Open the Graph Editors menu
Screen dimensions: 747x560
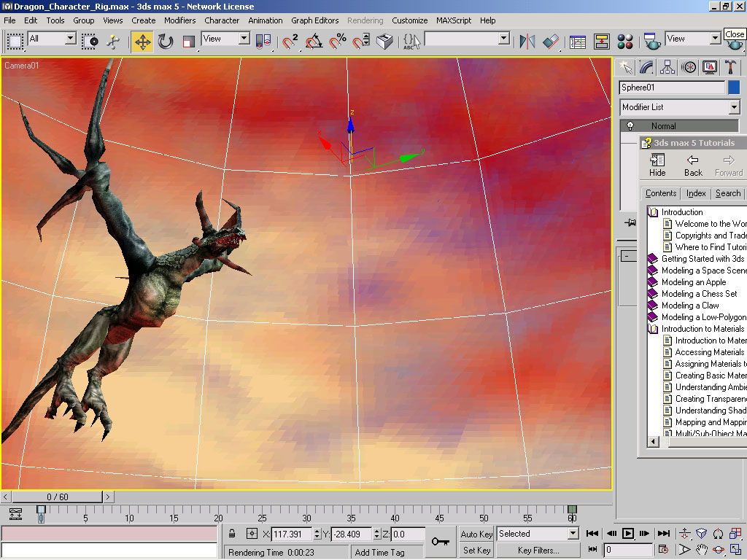(x=315, y=20)
